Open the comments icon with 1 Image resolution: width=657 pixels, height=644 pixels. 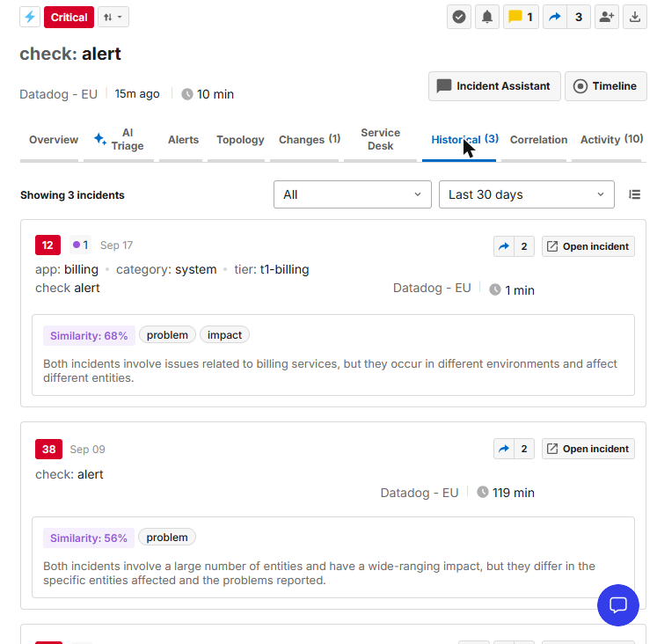[x=521, y=18]
